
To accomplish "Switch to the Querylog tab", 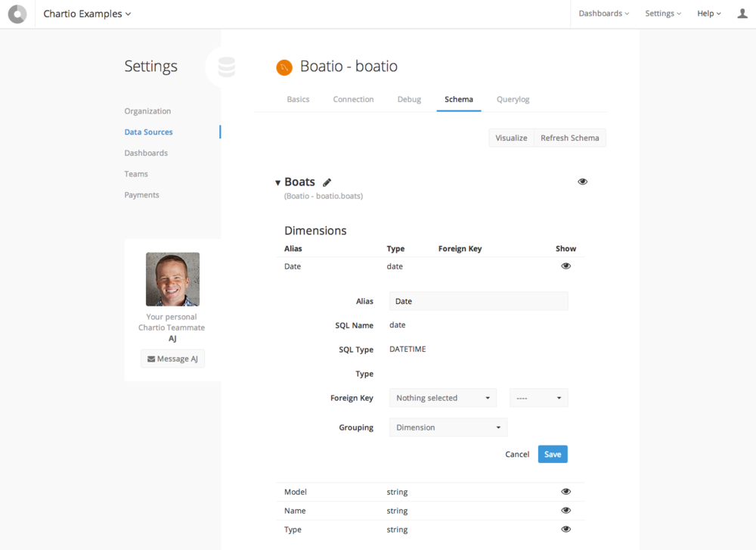I will (x=513, y=99).
